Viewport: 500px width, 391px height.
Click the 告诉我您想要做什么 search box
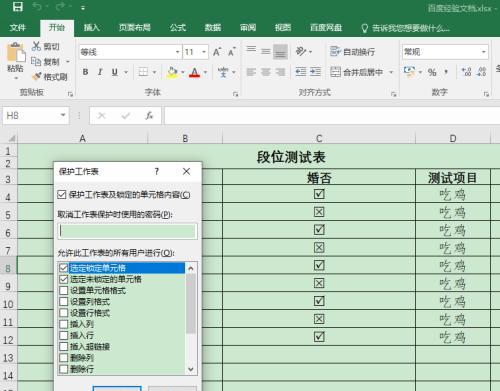click(406, 28)
